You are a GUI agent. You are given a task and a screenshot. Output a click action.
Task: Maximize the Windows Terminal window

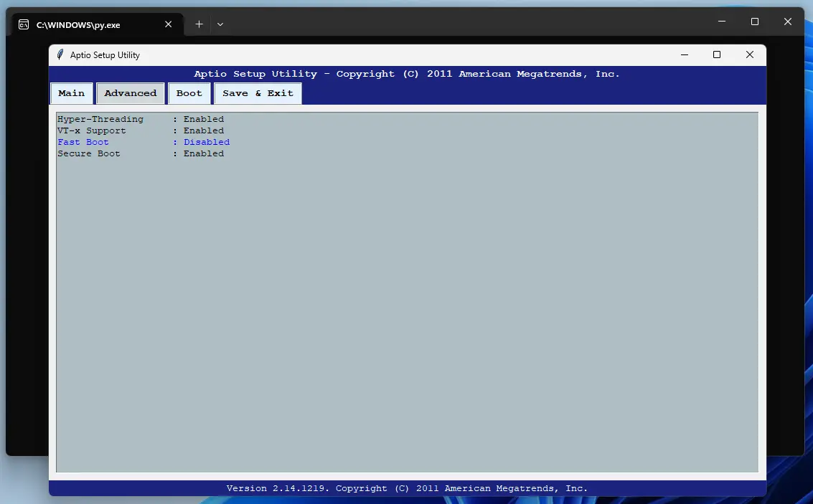tap(755, 22)
